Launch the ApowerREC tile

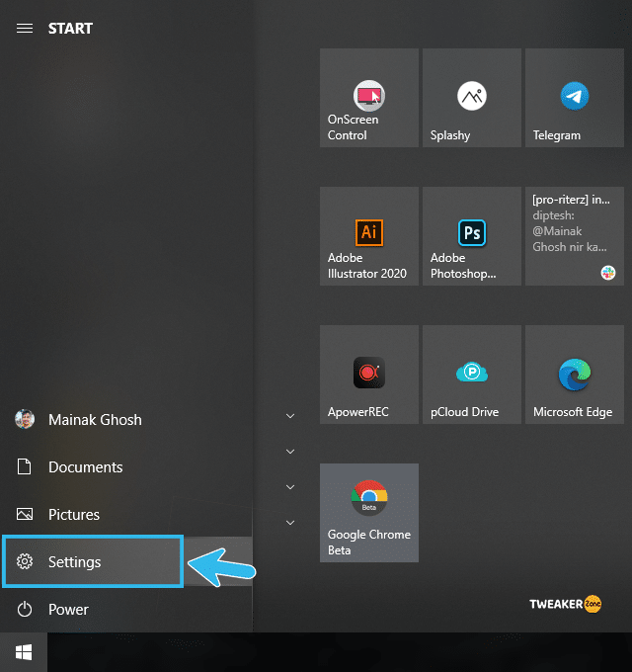(x=369, y=375)
